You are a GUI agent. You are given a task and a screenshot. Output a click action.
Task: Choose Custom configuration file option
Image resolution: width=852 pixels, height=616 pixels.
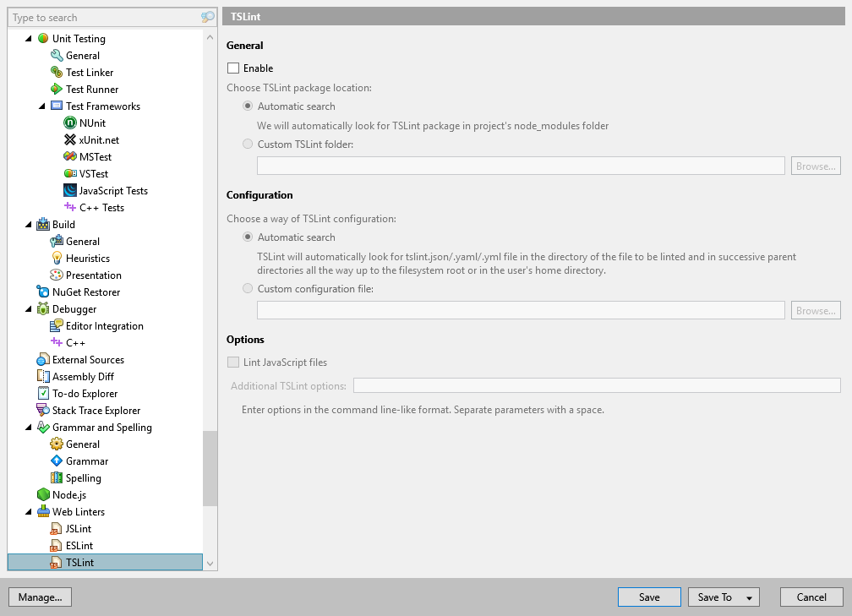tap(247, 288)
